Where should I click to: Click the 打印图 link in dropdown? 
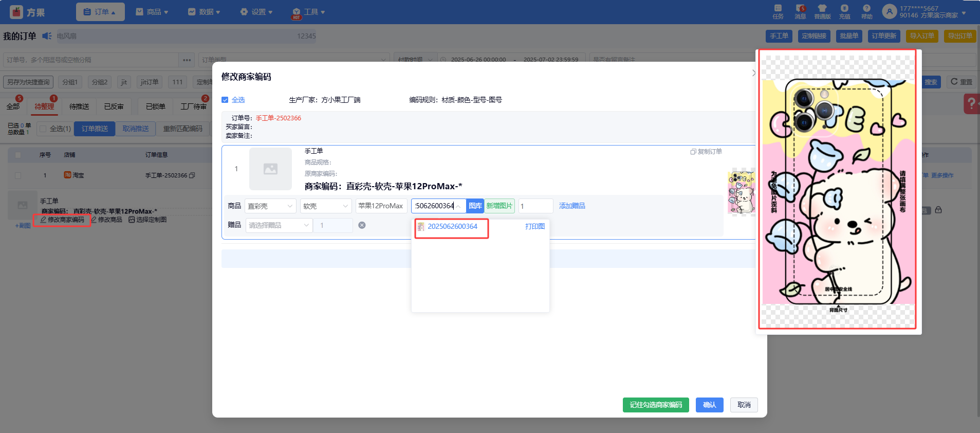coord(535,226)
